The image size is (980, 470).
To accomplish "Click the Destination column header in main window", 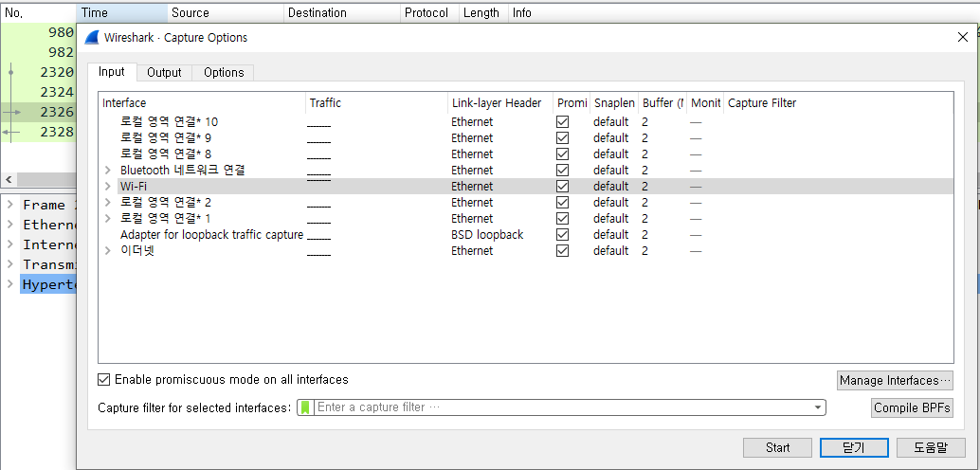I will click(342, 12).
